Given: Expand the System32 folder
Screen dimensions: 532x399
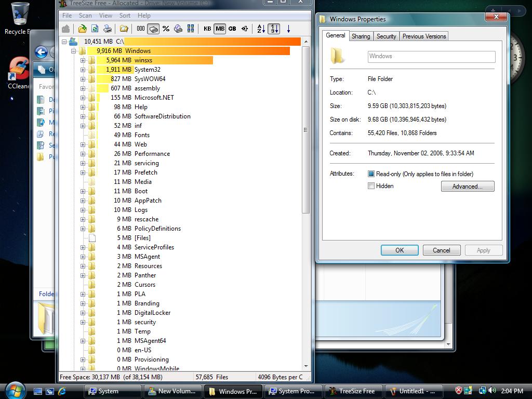Looking at the screenshot, I should pos(83,70).
